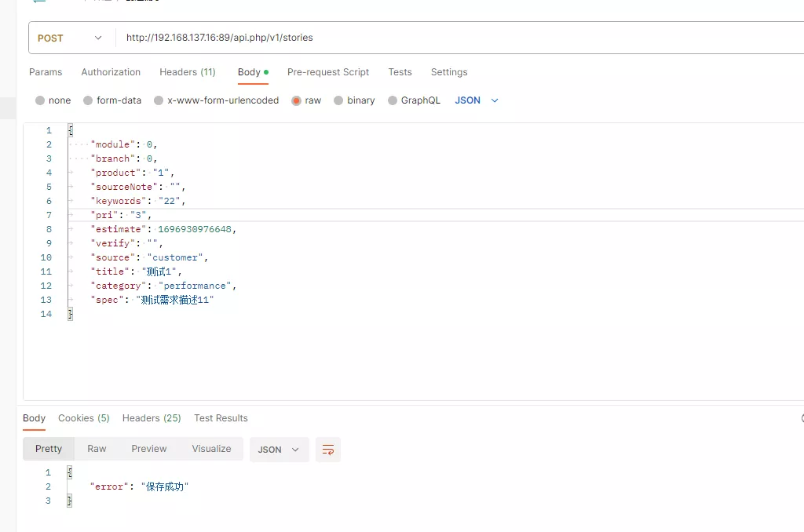Select the raw body type
The image size is (804, 532).
[306, 100]
